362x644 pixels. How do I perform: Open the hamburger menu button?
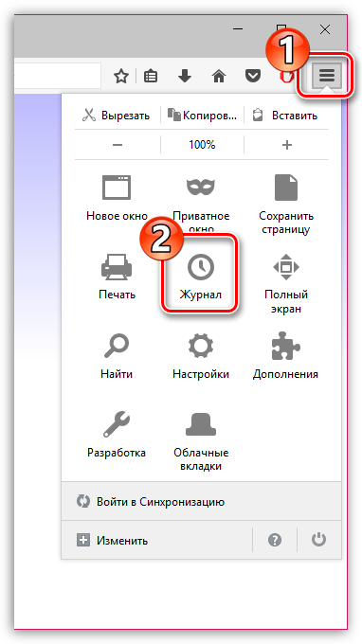pyautogui.click(x=328, y=75)
